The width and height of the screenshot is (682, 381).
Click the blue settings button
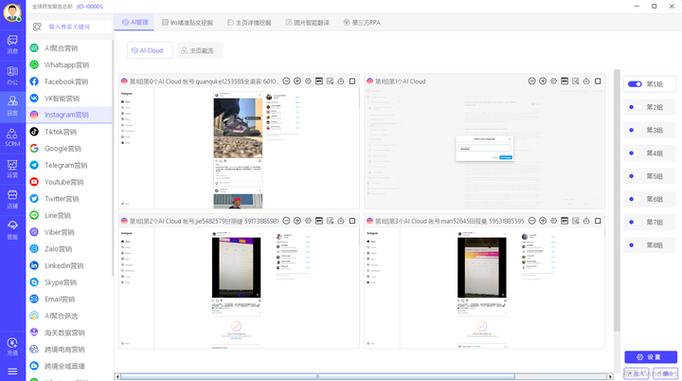pyautogui.click(x=650, y=357)
